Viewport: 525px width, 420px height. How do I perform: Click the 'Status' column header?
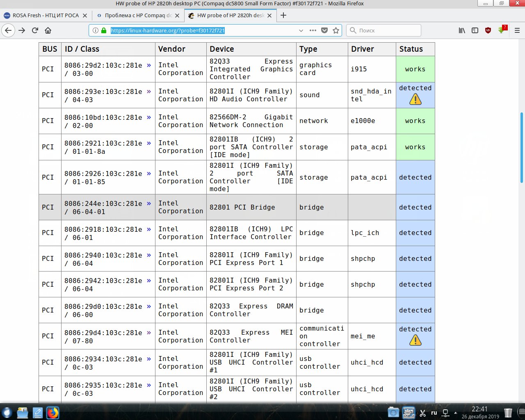tap(415, 49)
